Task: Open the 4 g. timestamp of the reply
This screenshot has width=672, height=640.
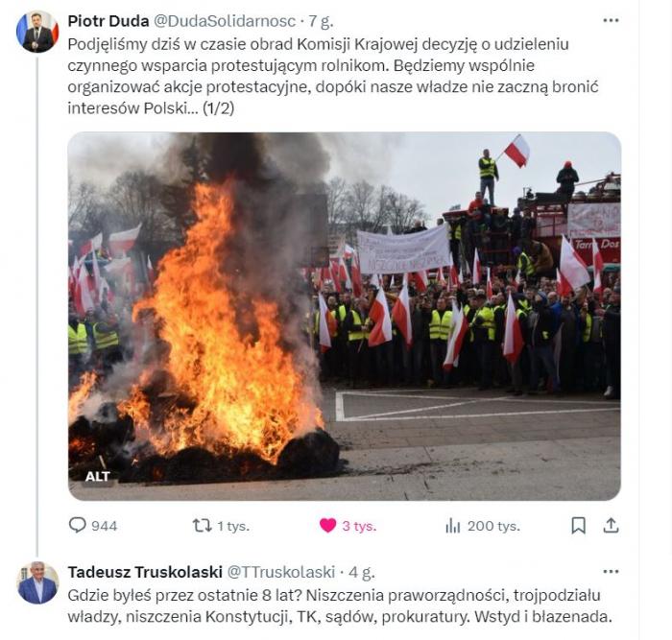Action: (362, 572)
